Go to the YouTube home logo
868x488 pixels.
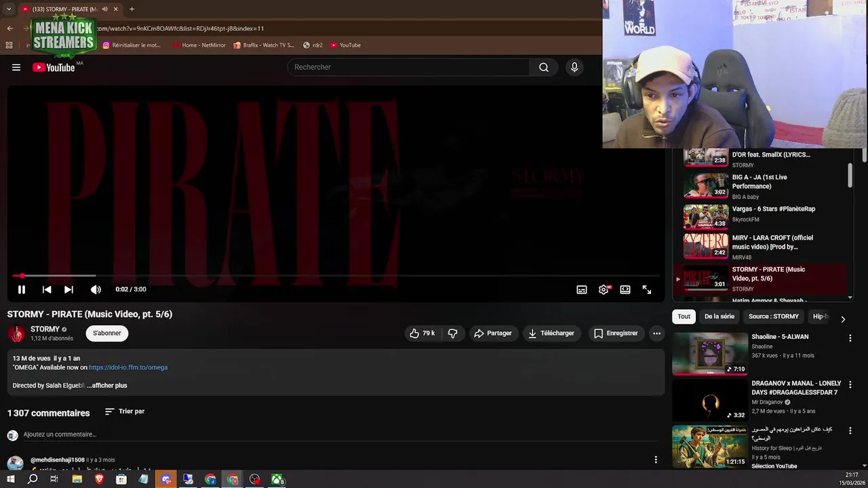tap(54, 67)
